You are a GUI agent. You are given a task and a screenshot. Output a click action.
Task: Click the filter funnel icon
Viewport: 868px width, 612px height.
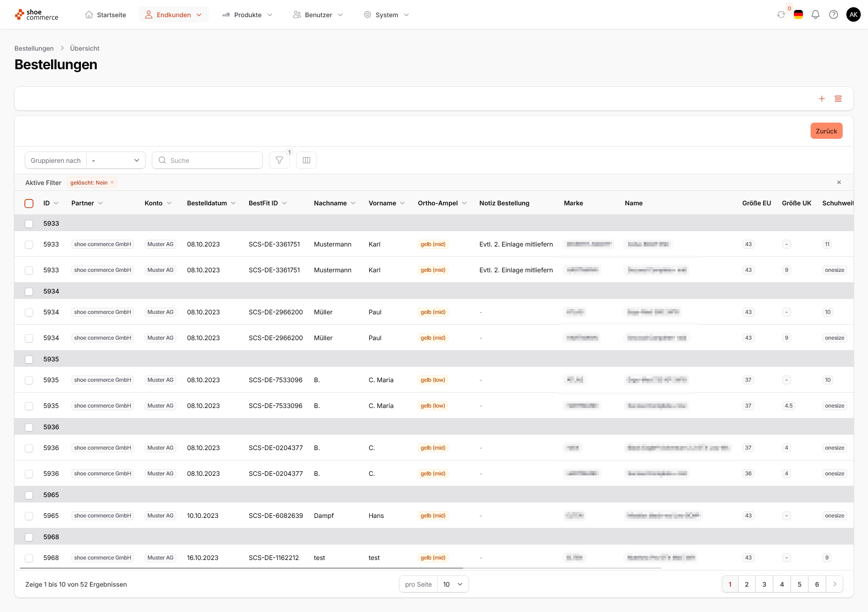[x=279, y=160]
